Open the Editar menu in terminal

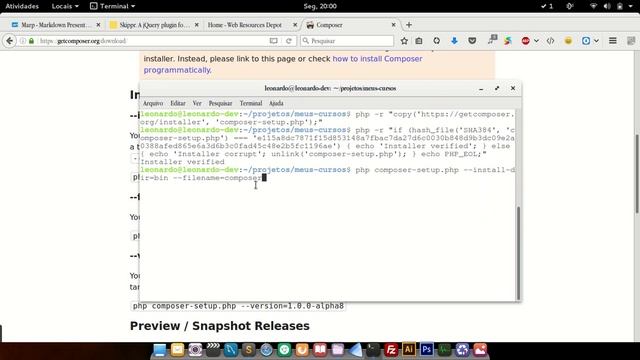click(x=178, y=103)
